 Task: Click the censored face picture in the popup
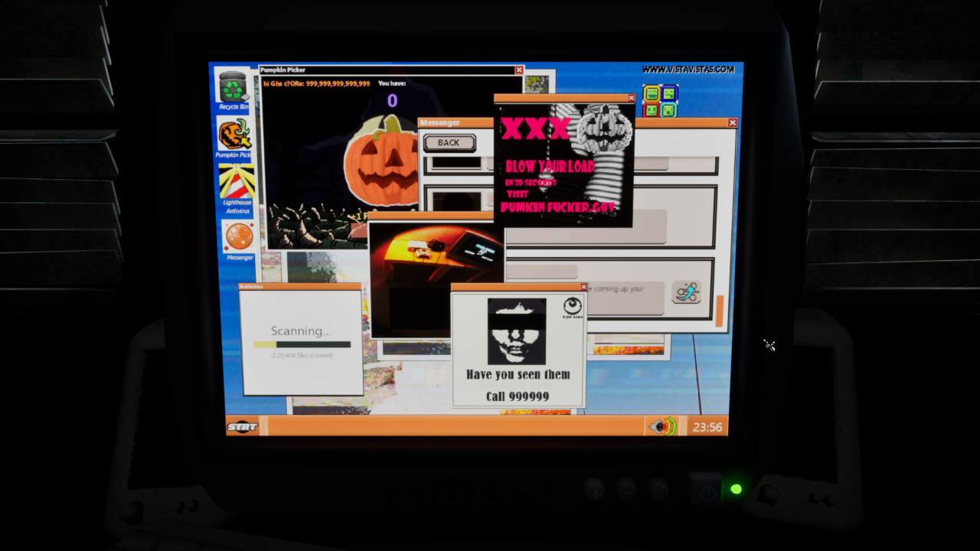pyautogui.click(x=517, y=331)
